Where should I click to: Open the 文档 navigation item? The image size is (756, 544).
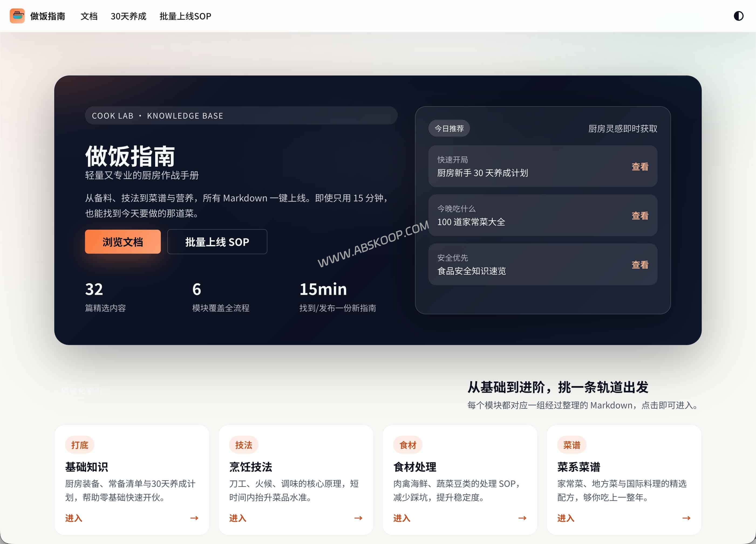(x=89, y=16)
